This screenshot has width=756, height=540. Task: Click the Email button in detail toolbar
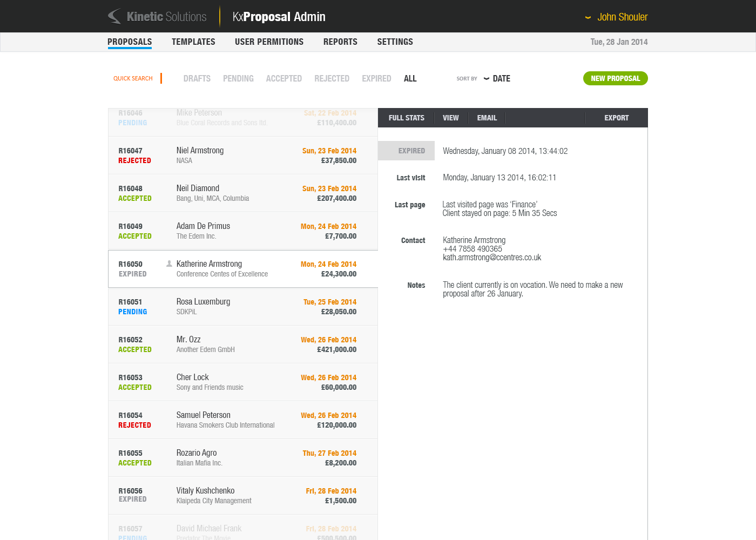pos(487,118)
